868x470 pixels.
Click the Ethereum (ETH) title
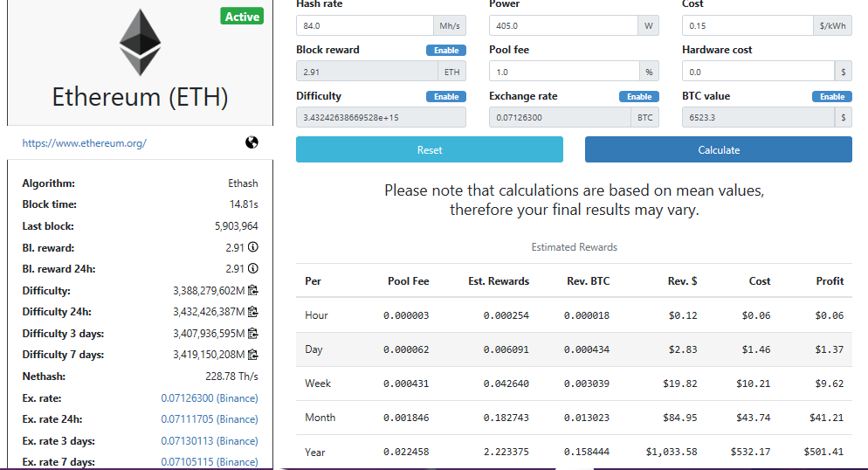click(140, 97)
